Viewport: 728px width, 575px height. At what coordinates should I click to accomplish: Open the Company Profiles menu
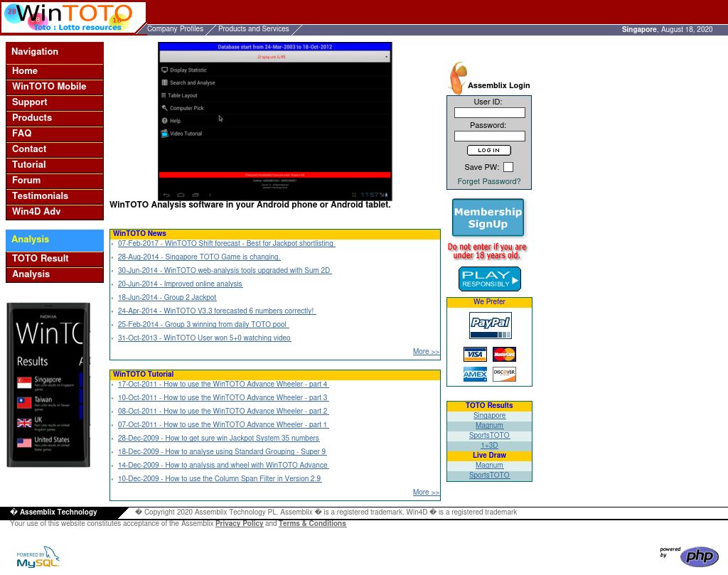coord(176,29)
